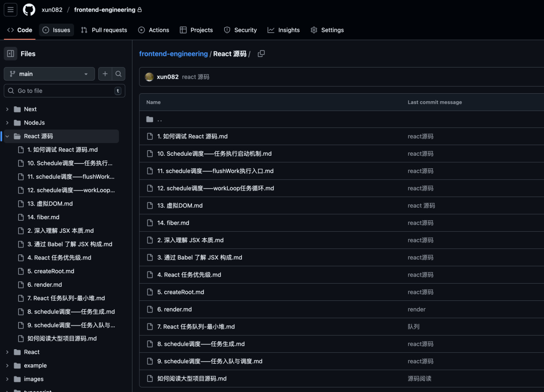
Task: Click the file icon of 13. 虚拟DOM.md in the table
Action: [x=150, y=206]
